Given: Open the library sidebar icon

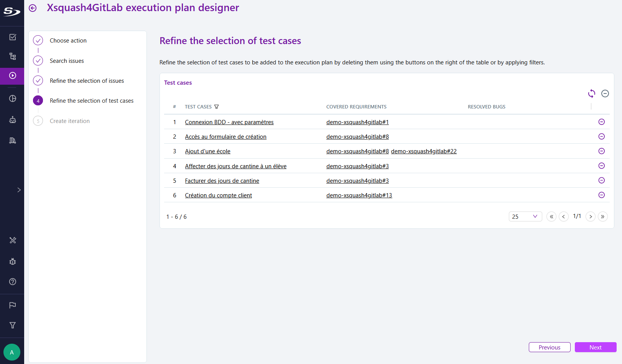Looking at the screenshot, I should point(13,141).
